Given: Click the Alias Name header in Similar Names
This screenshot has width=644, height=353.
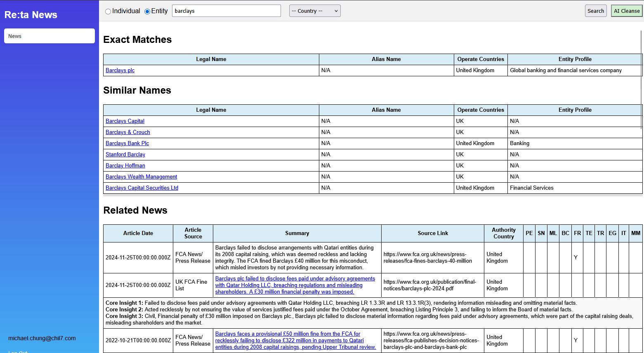Looking at the screenshot, I should (386, 110).
